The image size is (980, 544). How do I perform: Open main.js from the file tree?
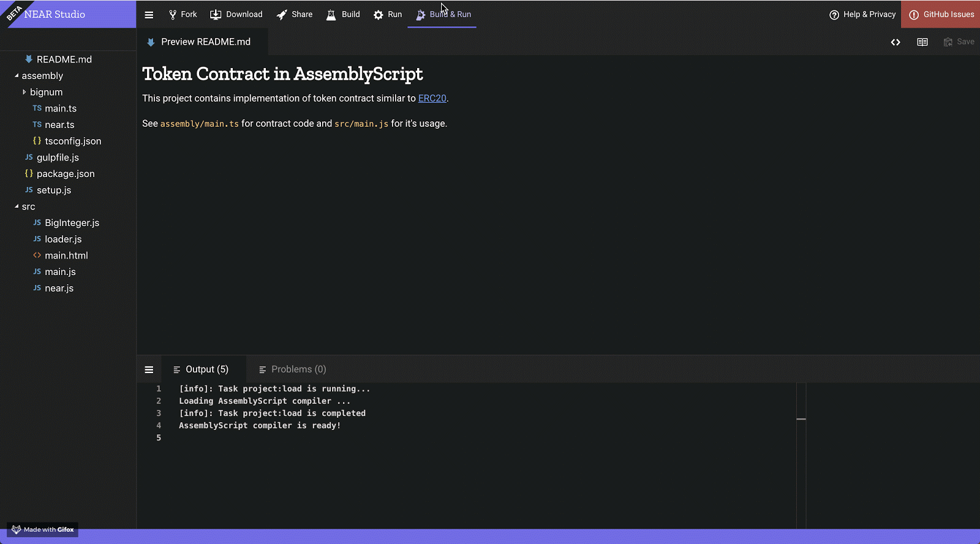coord(60,272)
